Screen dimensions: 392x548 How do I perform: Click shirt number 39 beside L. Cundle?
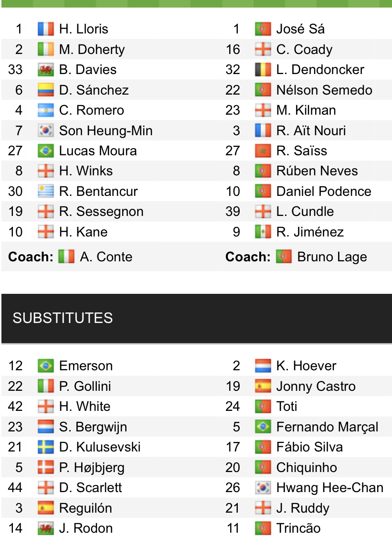233,212
